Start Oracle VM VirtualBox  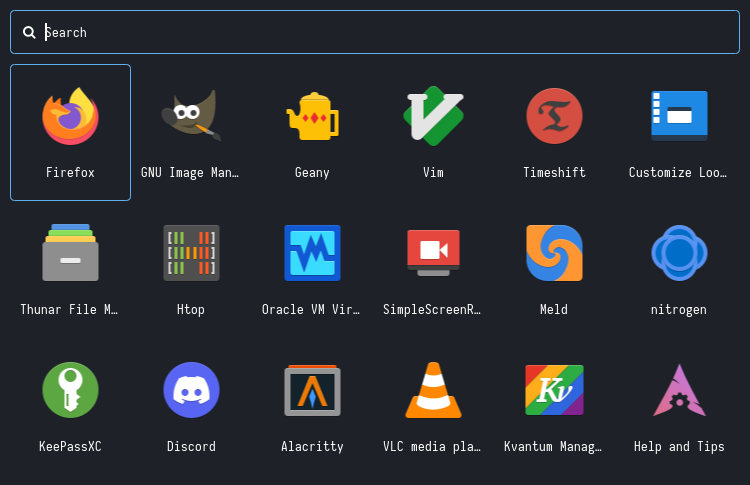(312, 253)
